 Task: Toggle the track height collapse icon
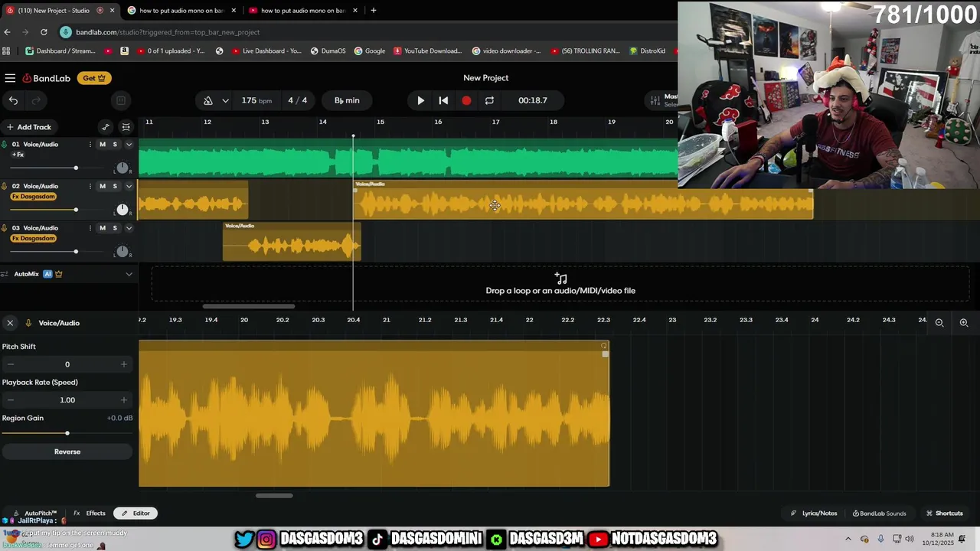tap(126, 127)
